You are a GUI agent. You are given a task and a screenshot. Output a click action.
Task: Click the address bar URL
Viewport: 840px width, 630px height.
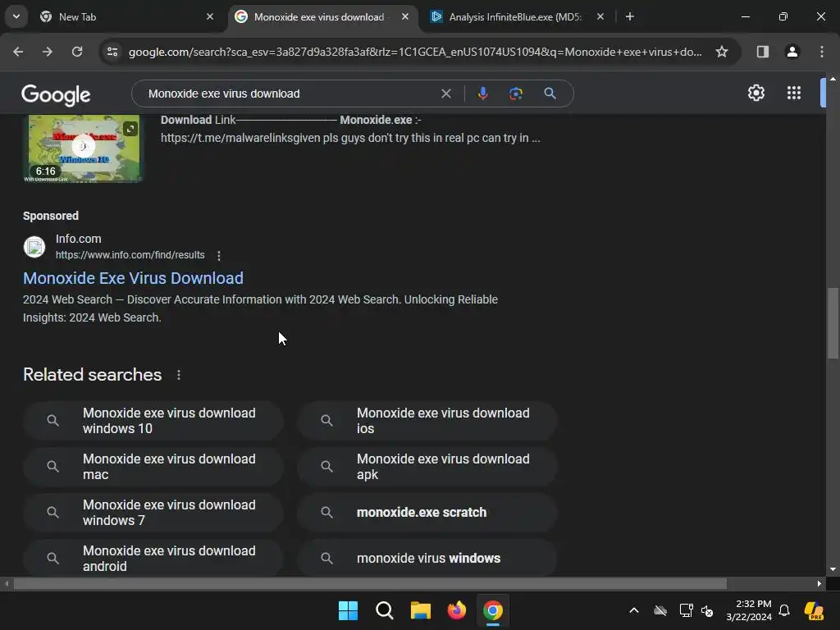click(415, 52)
